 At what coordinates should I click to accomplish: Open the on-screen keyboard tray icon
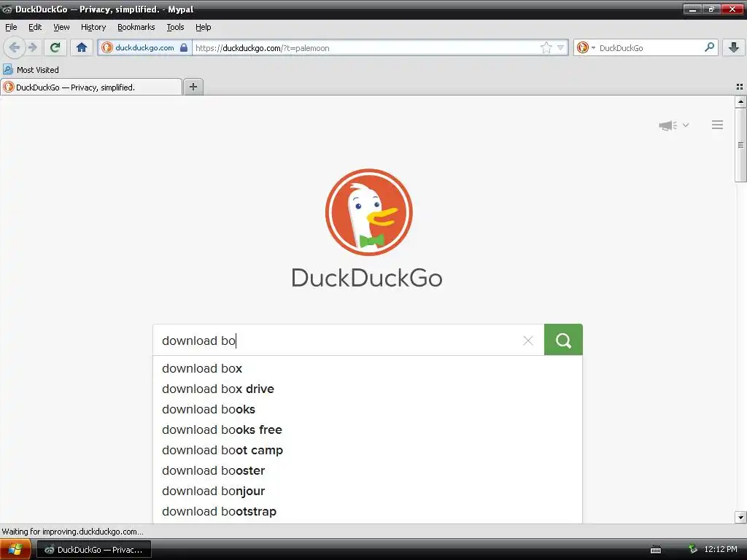pyautogui.click(x=656, y=550)
